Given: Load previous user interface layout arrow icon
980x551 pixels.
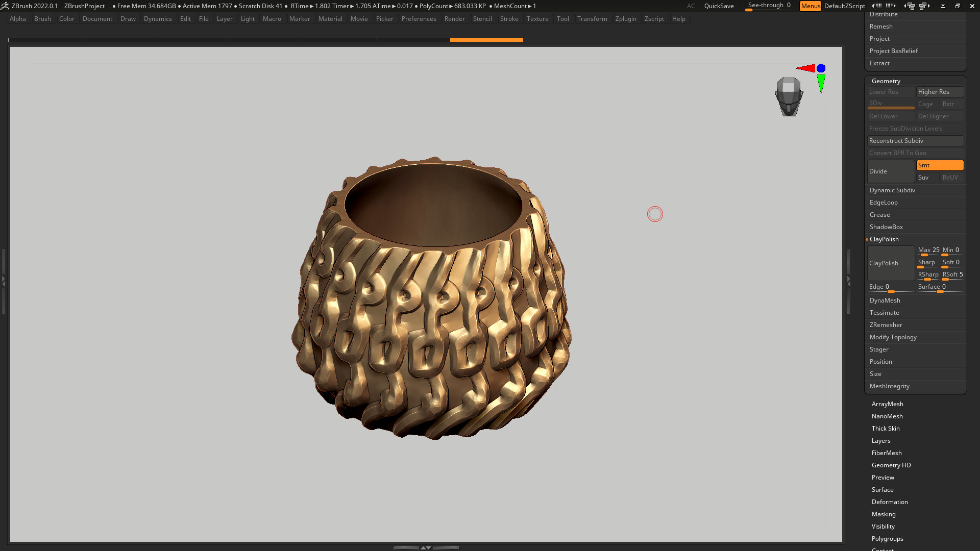Looking at the screenshot, I should click(x=876, y=6).
